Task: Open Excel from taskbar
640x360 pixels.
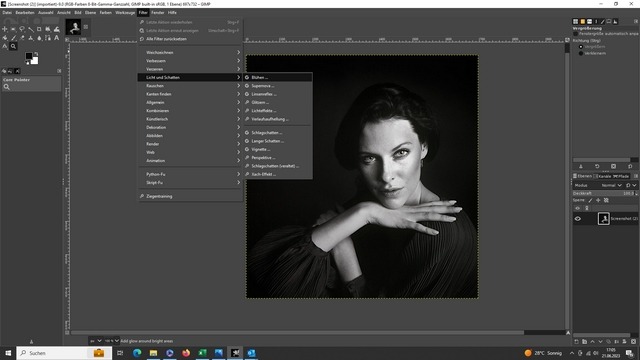Action: click(x=202, y=353)
